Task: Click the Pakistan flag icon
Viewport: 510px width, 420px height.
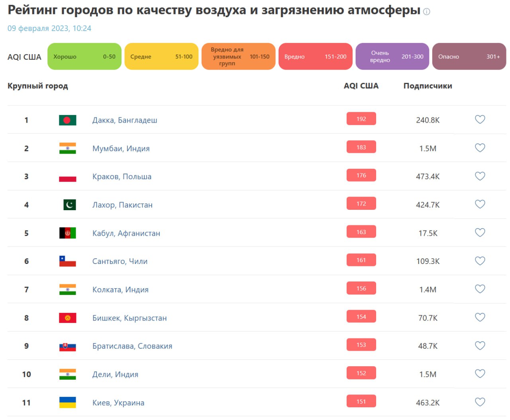Action: pos(70,205)
